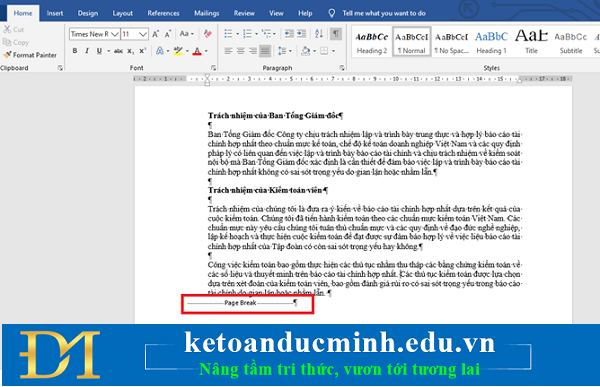Switch to the Design tab

[88, 13]
